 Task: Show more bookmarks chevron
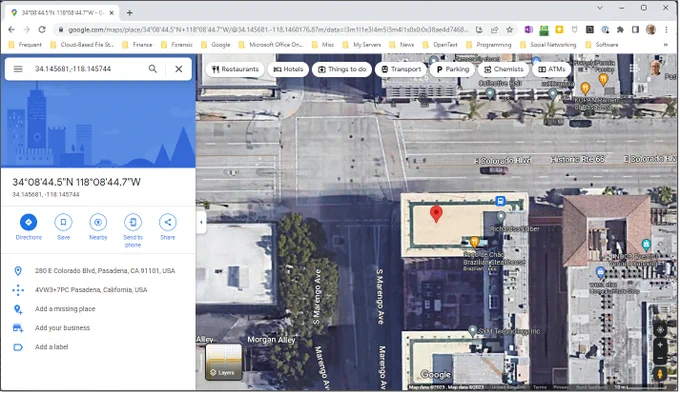coord(666,45)
